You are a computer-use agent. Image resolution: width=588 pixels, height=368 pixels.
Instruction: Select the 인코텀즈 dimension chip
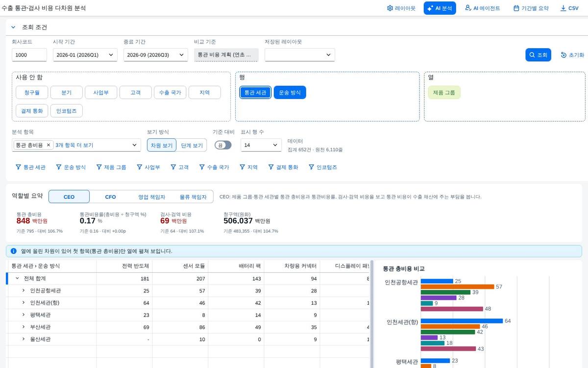tap(66, 111)
